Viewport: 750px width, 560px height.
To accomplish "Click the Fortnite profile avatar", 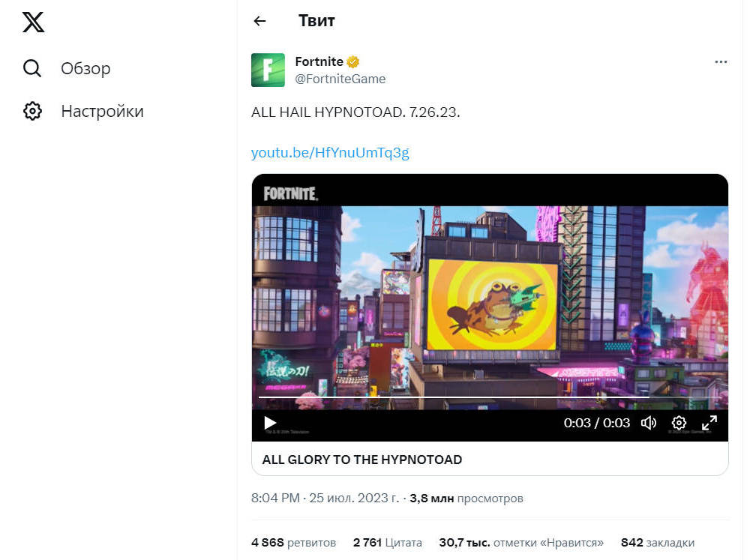I will pos(268,70).
